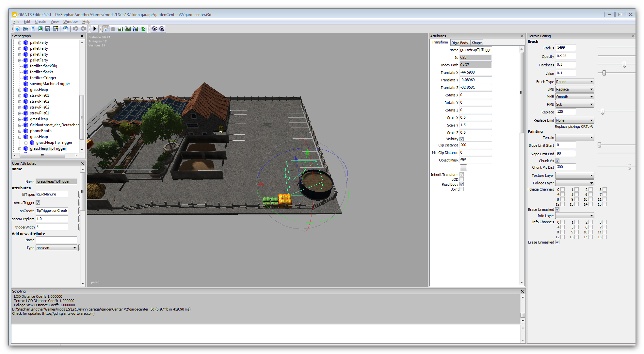Switch to the Rigid Body tab

coord(460,43)
